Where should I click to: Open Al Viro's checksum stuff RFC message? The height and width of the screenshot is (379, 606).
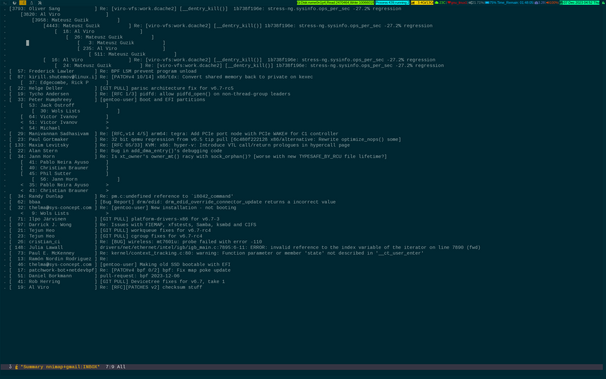106,287
